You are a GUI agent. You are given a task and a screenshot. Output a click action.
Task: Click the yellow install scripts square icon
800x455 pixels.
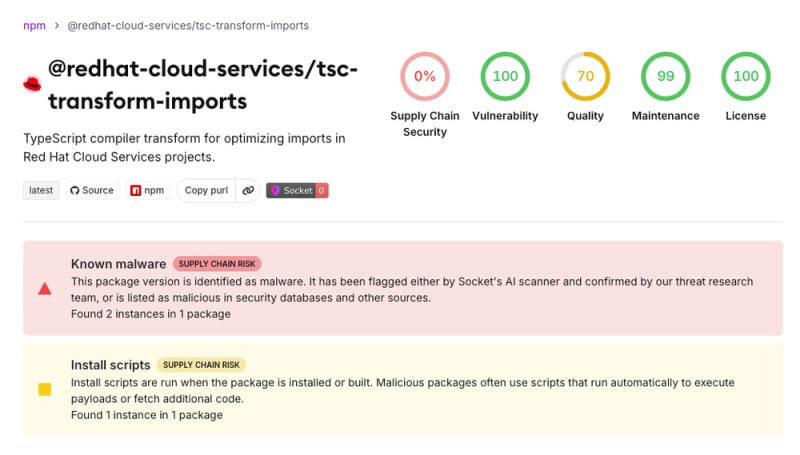pyautogui.click(x=45, y=390)
